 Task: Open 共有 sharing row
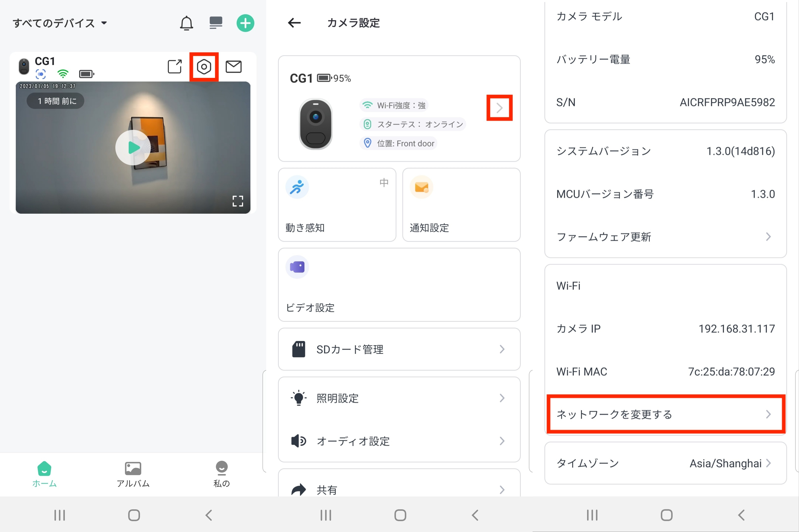coord(399,490)
